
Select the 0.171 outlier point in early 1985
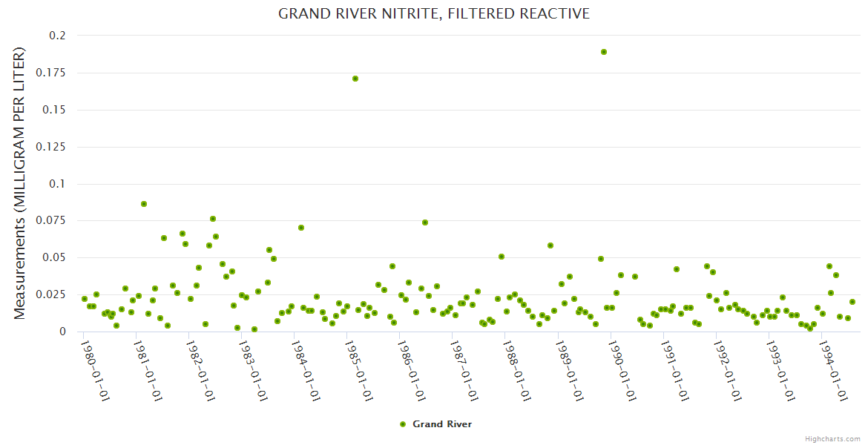point(355,79)
